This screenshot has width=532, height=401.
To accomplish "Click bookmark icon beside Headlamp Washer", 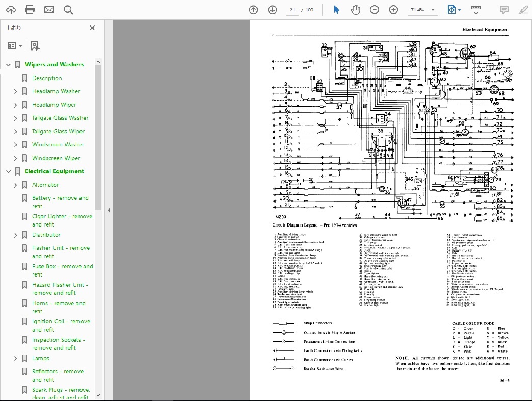I will coord(24,91).
